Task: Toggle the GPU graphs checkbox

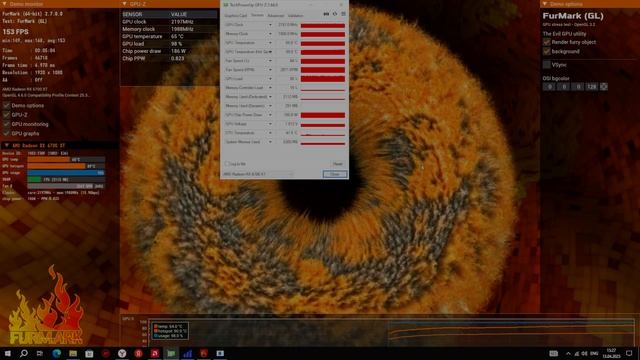Action: (6, 133)
